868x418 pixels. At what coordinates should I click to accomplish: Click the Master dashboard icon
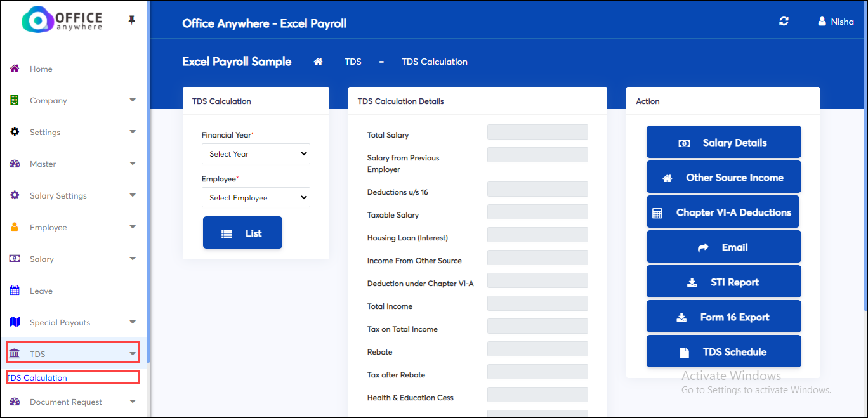pyautogui.click(x=15, y=164)
